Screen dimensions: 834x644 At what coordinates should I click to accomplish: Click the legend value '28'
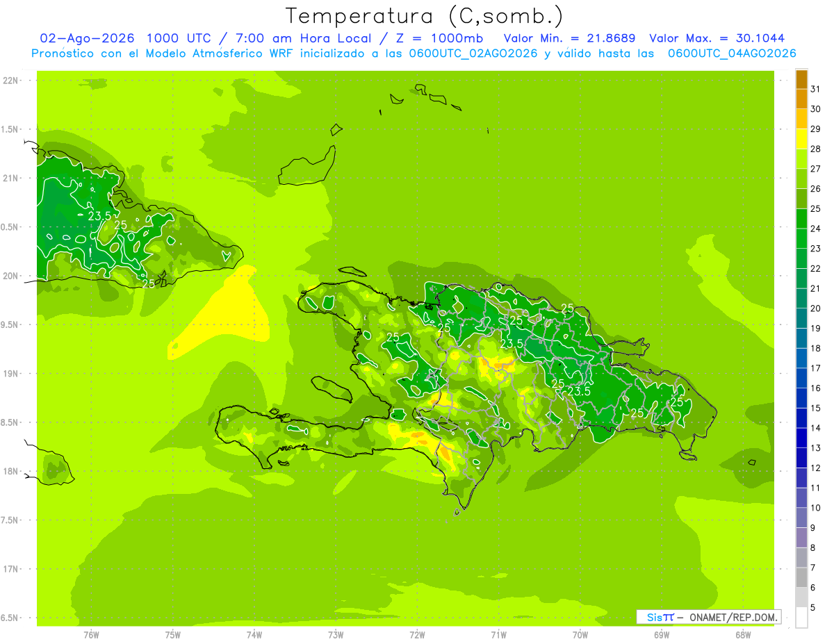816,149
